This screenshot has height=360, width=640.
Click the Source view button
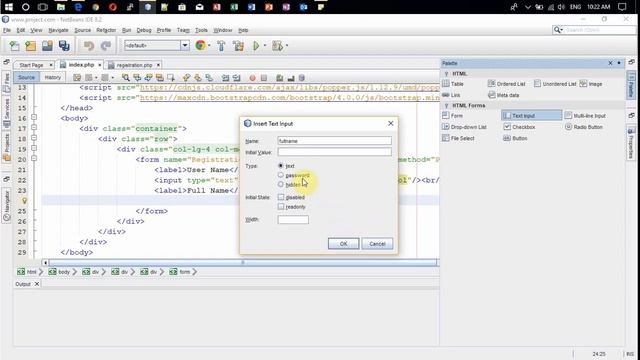(27, 77)
